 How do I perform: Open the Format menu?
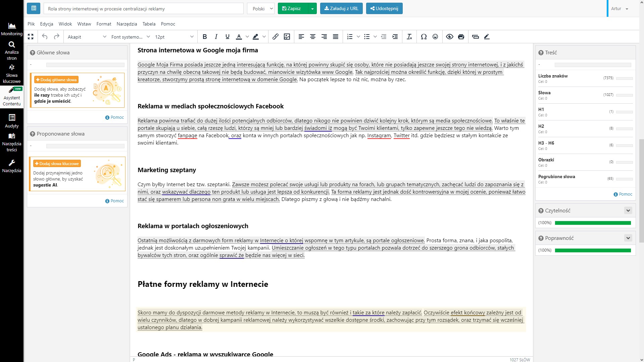tap(104, 24)
